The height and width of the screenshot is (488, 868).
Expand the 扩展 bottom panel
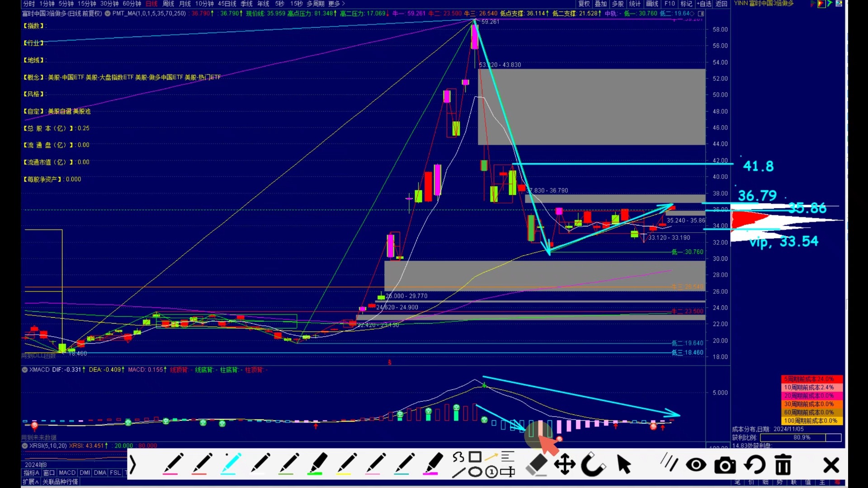coord(31,482)
